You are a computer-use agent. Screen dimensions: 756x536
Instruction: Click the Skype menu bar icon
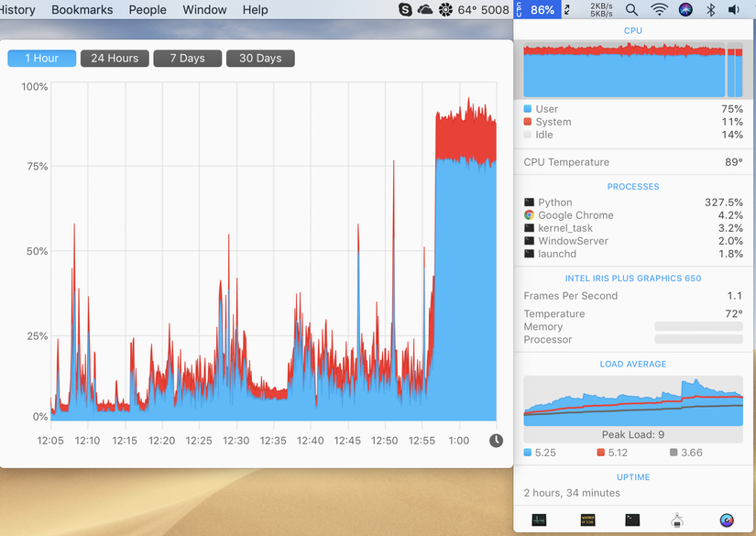[x=405, y=10]
